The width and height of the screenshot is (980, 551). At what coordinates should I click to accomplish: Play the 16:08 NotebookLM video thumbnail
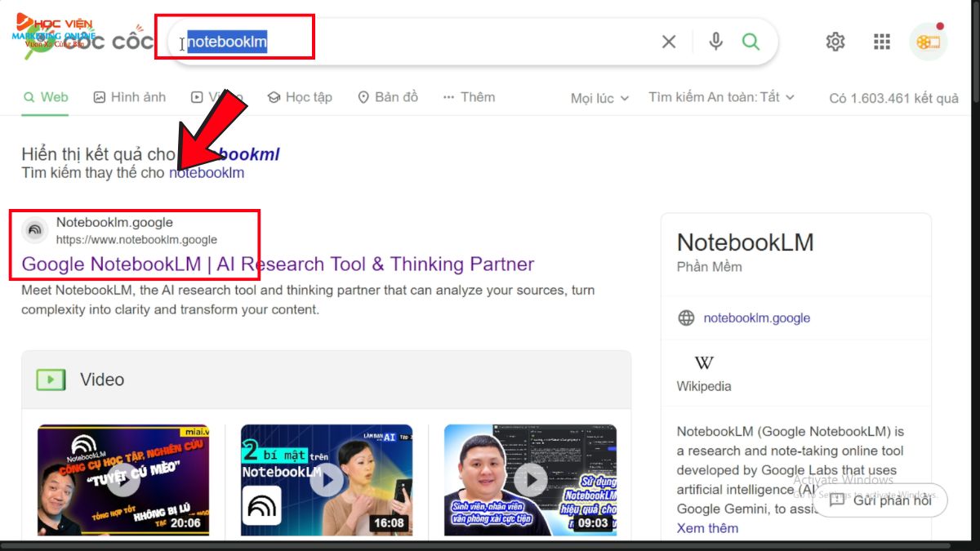[x=327, y=480]
